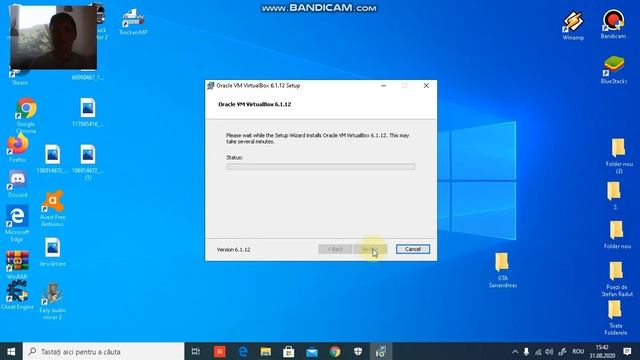640x360 pixels.
Task: Click the disabled Back button
Action: click(x=335, y=249)
